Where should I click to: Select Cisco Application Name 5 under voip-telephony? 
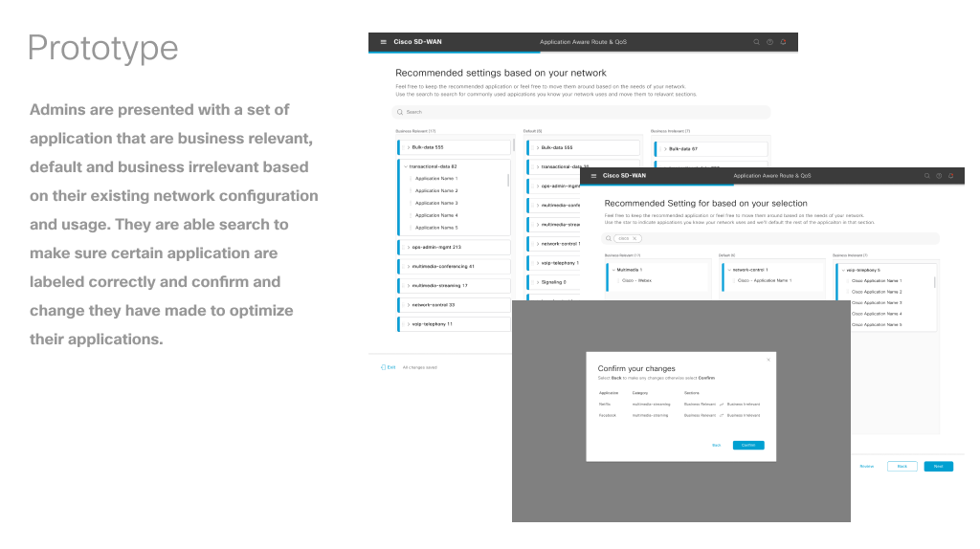[x=877, y=325]
